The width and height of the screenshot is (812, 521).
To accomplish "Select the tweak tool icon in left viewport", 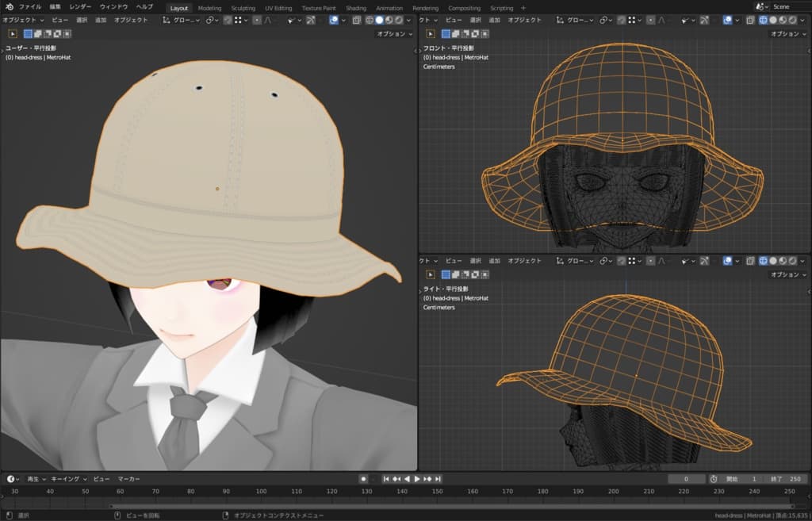I will click(13, 33).
